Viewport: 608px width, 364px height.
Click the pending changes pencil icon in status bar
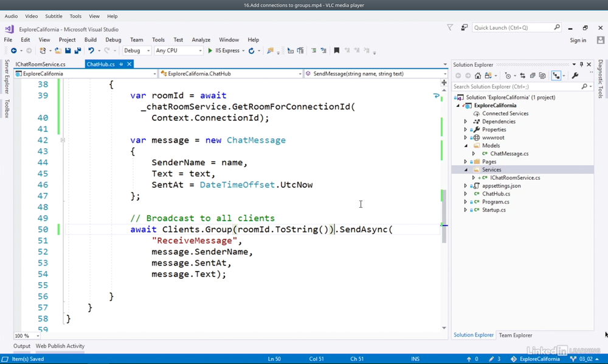pos(491,359)
